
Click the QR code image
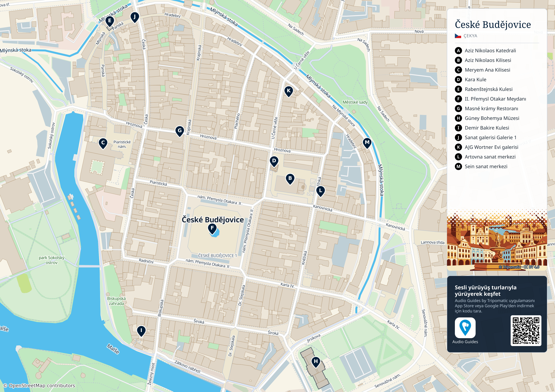coord(526,331)
